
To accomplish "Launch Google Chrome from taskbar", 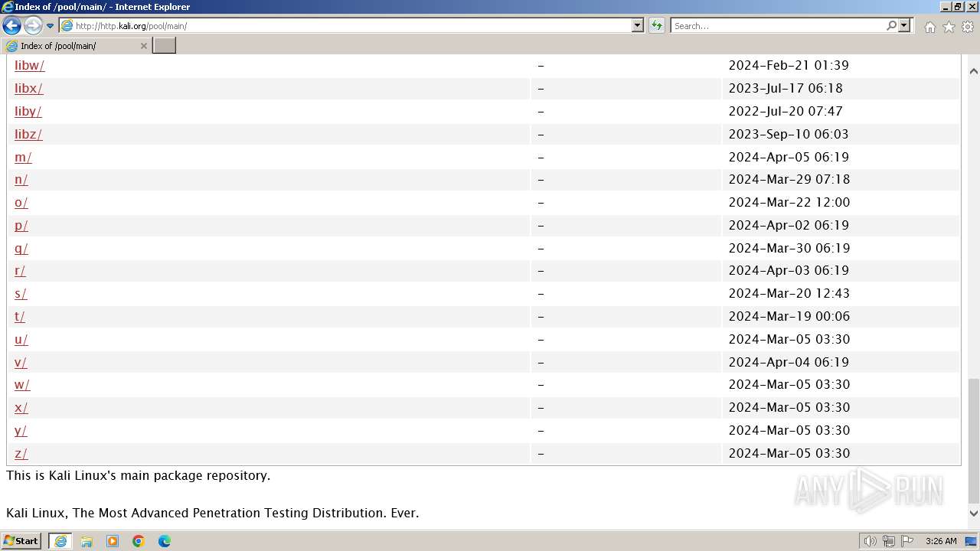I will [x=139, y=541].
